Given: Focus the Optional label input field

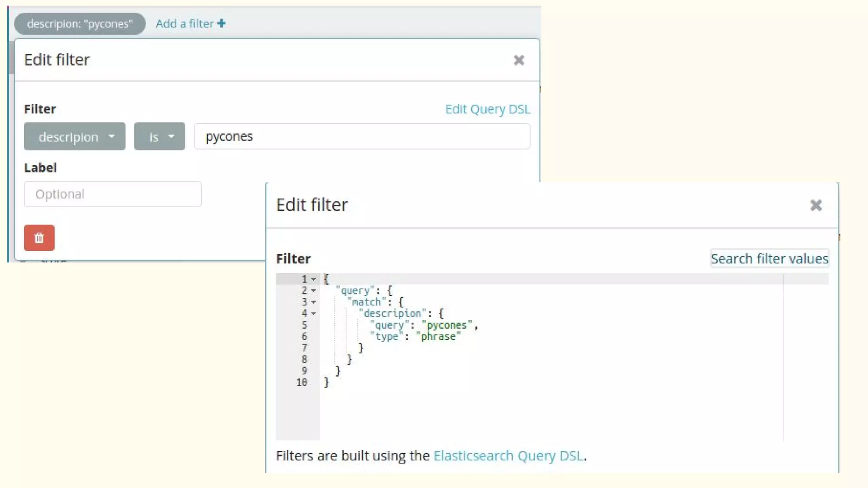Looking at the screenshot, I should tap(112, 194).
